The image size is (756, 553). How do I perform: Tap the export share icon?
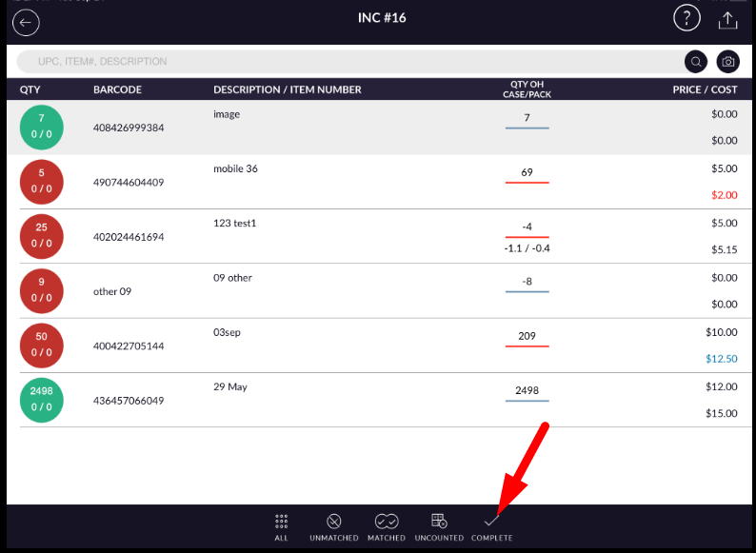point(728,20)
